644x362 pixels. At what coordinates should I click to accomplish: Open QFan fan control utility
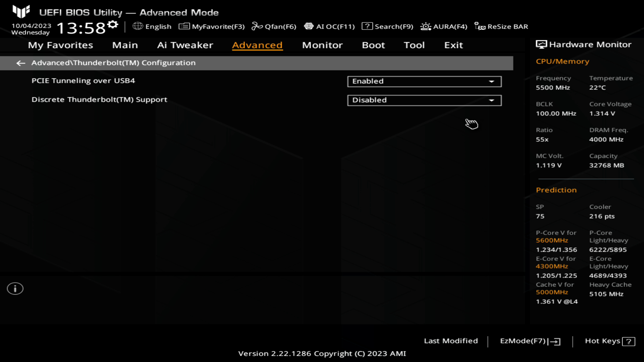(x=274, y=26)
